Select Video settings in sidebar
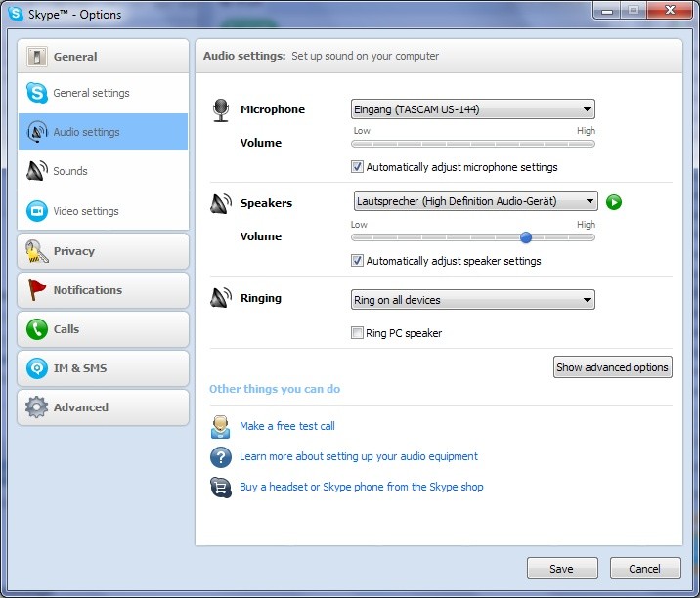 coord(103,211)
